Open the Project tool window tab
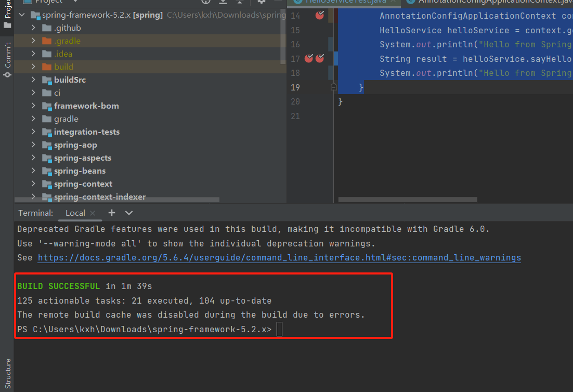Image resolution: width=573 pixels, height=392 pixels. coord(7,17)
